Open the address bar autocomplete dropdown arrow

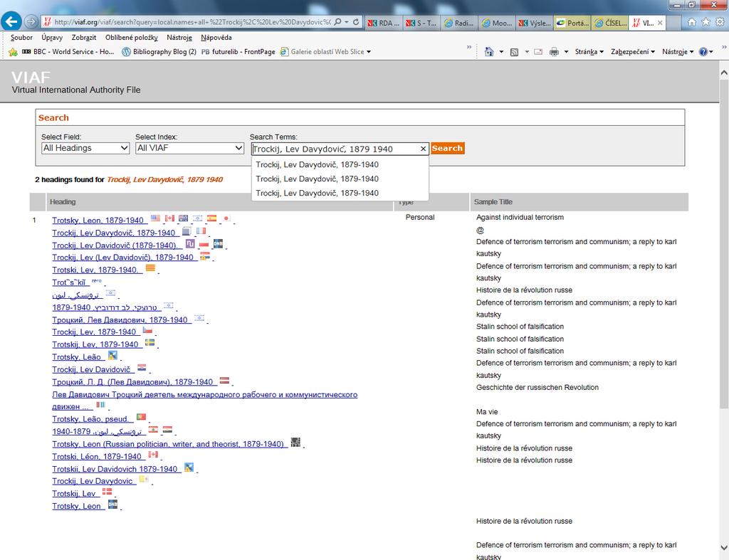pyautogui.click(x=347, y=22)
